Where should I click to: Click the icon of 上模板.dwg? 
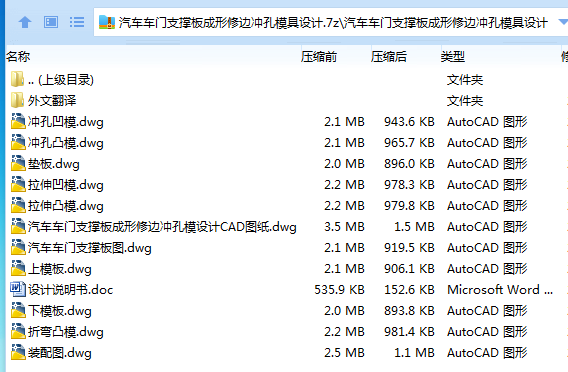[18, 268]
